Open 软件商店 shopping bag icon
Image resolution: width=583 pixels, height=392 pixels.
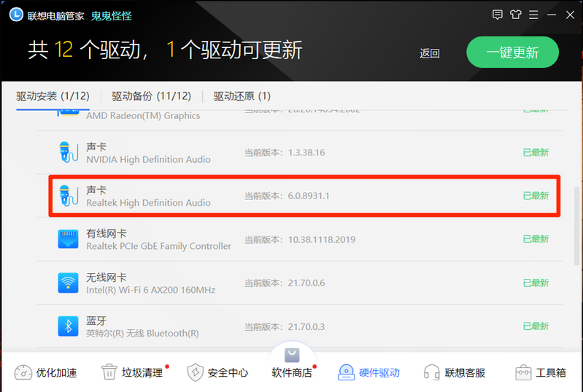(292, 356)
